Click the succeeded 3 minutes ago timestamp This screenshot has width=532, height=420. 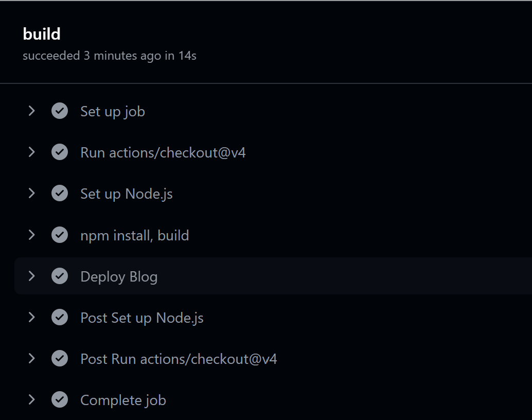109,56
